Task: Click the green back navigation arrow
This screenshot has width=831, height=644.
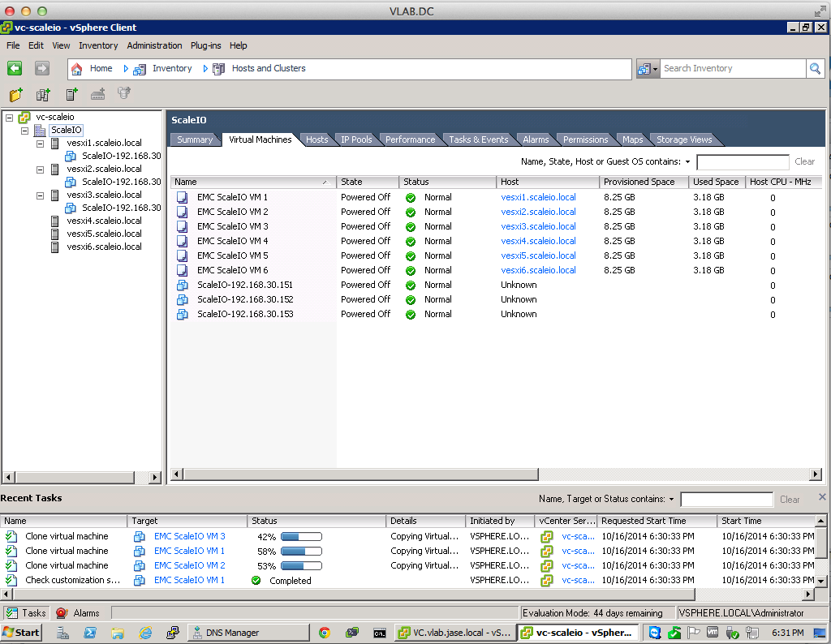Action: tap(15, 69)
